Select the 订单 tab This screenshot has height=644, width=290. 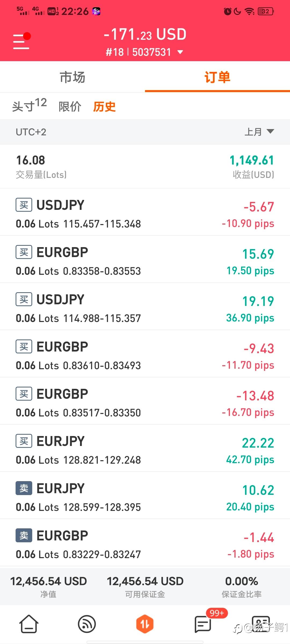click(218, 77)
